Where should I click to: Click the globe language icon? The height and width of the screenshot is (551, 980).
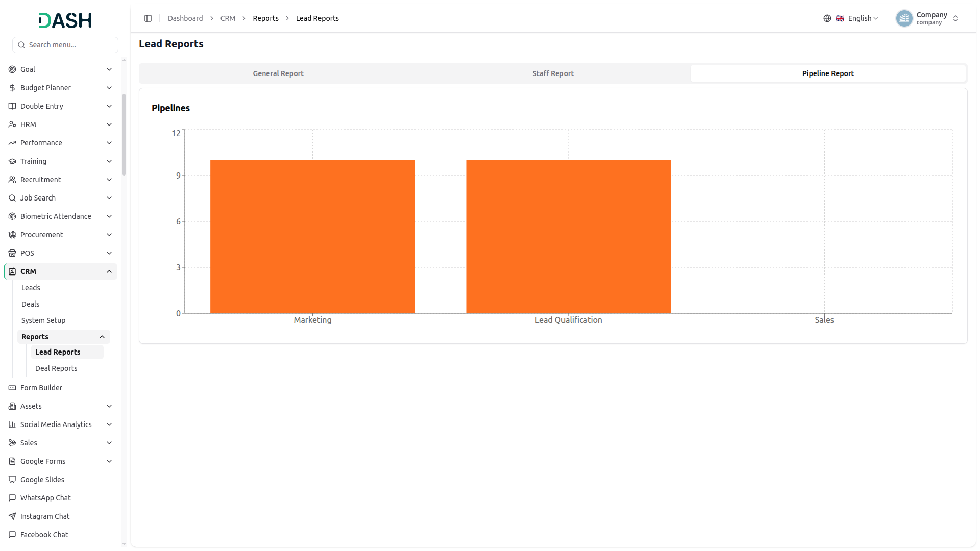[x=827, y=18]
